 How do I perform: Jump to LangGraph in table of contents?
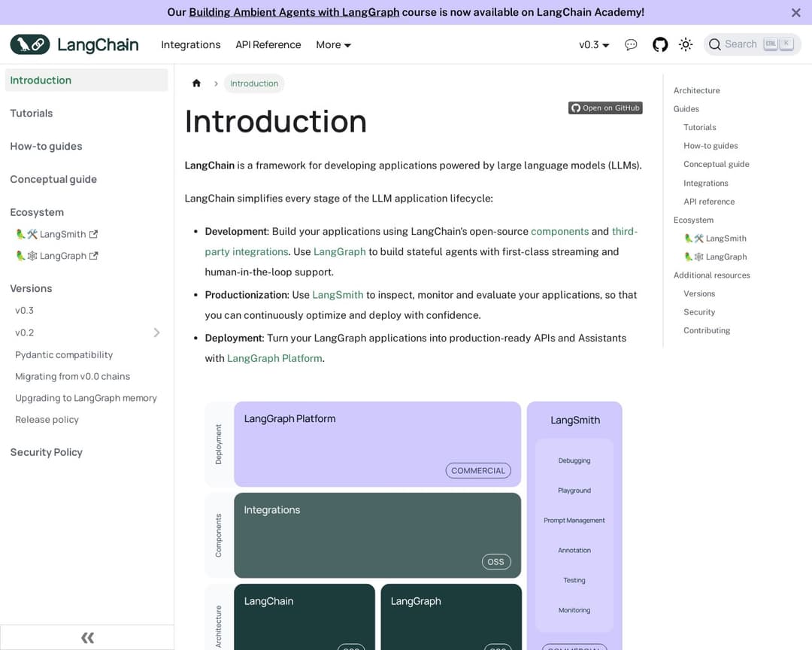[x=716, y=257]
